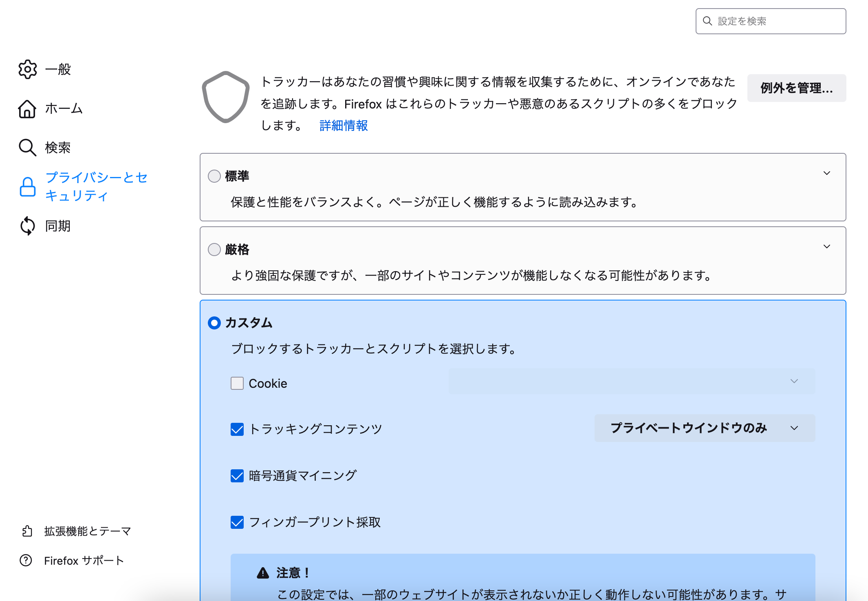Click より強固な保護ですが description text
Viewport: 868px width, 601px height.
coord(471,276)
